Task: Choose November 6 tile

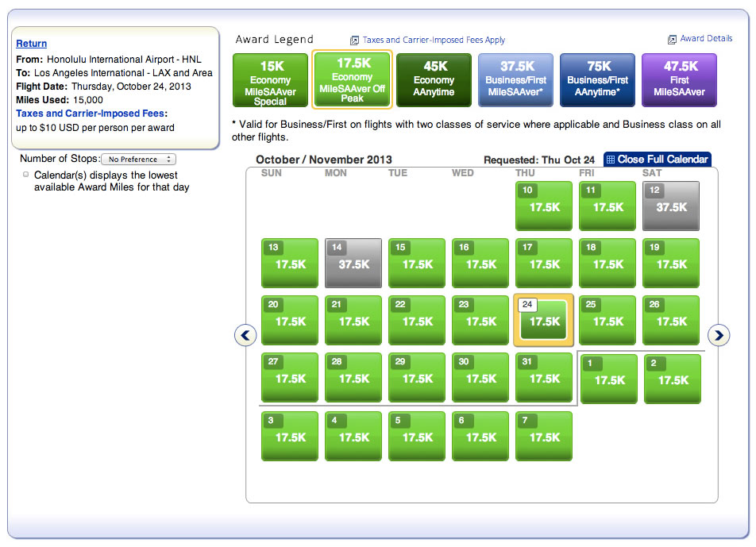Action: [480, 436]
